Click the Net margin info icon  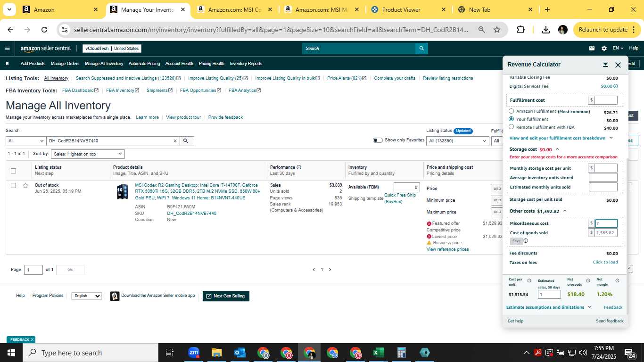[x=617, y=280]
